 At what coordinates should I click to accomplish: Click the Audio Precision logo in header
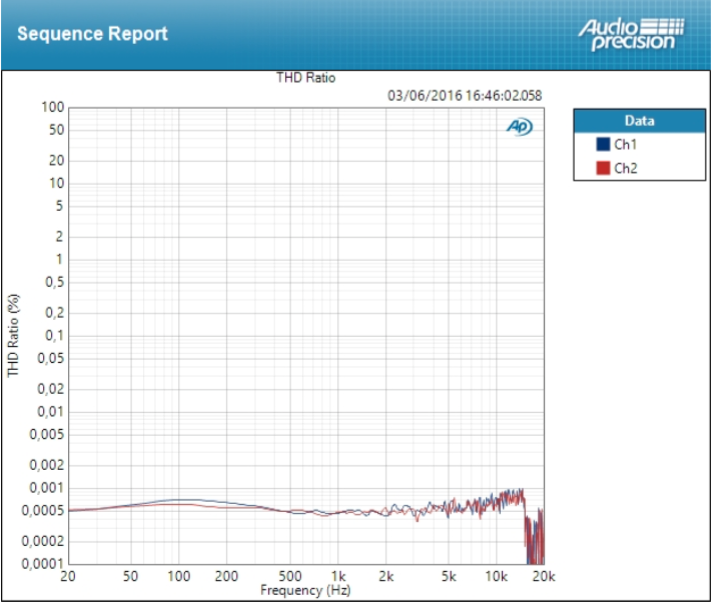631,34
